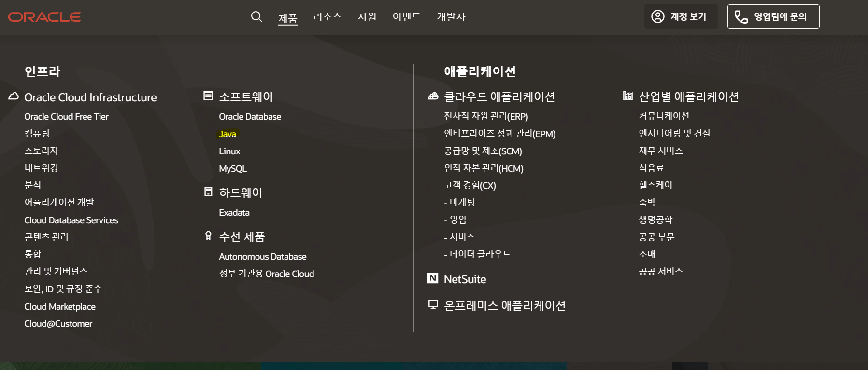Viewport: 868px width, 370px height.
Task: Open 커뮤니케이션 industry link
Action: 664,116
